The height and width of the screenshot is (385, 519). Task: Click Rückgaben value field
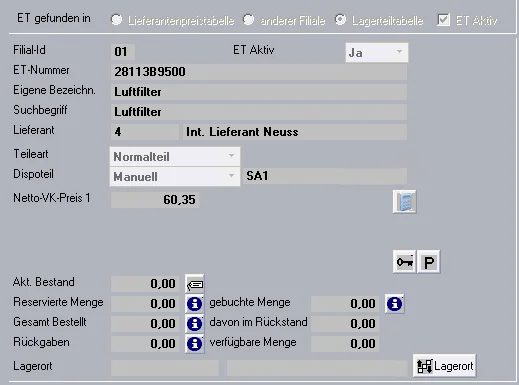click(x=145, y=344)
